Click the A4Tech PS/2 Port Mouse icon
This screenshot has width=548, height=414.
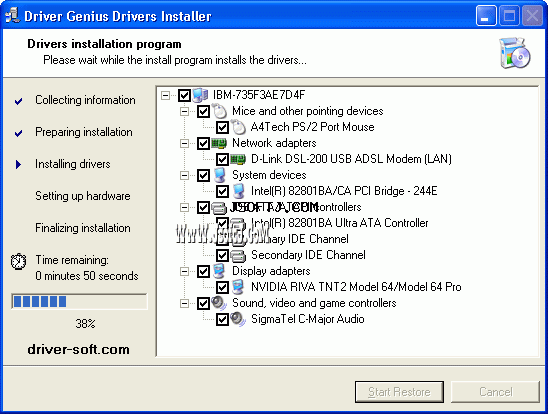(239, 127)
